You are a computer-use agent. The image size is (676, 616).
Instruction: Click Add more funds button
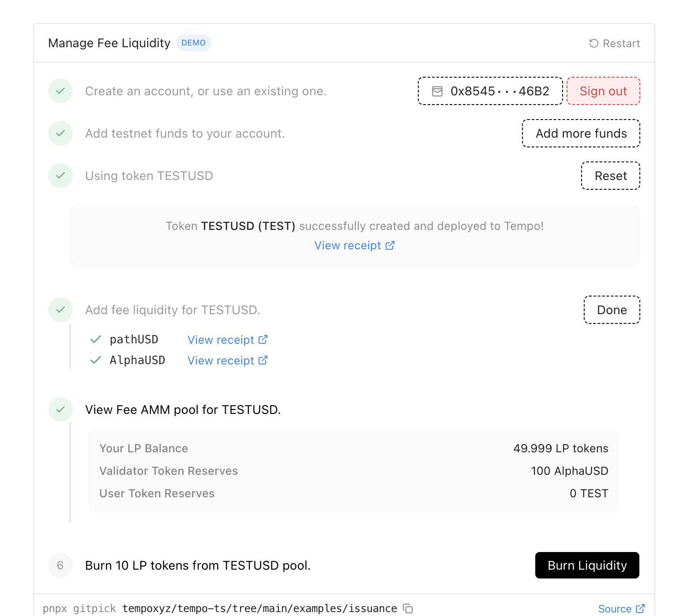pos(581,133)
